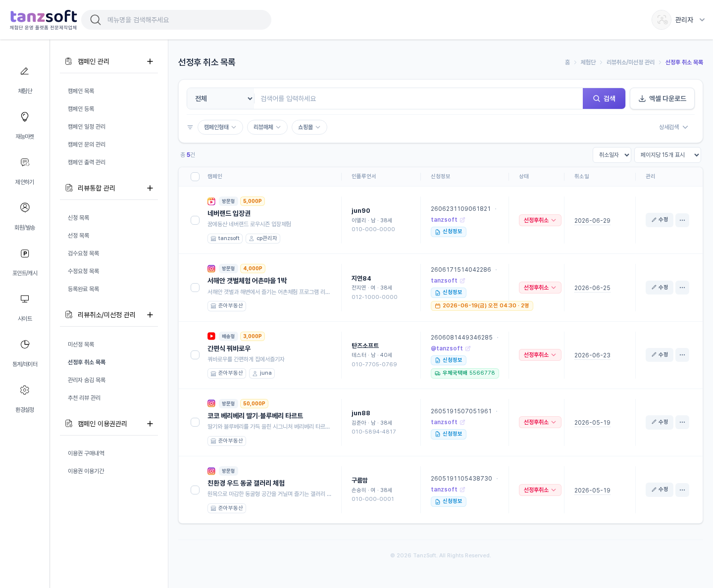Open the 사이트 monitor icon
The height and width of the screenshot is (588, 713).
(25, 299)
